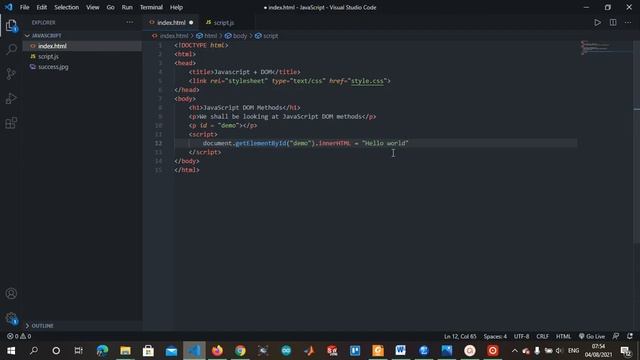The height and width of the screenshot is (360, 640).
Task: Open editor More Actions ellipsis
Action: (628, 22)
